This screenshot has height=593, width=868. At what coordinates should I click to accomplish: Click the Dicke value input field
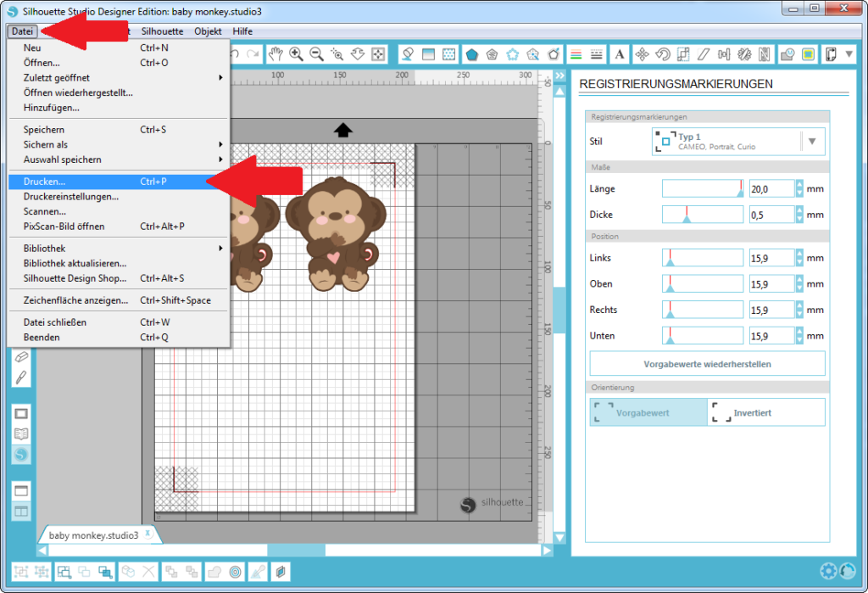coord(771,215)
